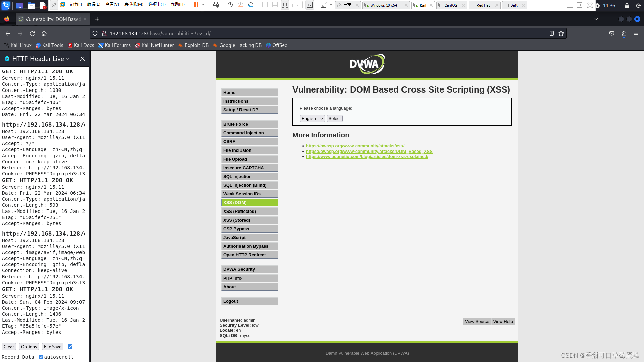Bookmark this page with the star icon
This screenshot has height=362, width=644.
[x=561, y=33]
